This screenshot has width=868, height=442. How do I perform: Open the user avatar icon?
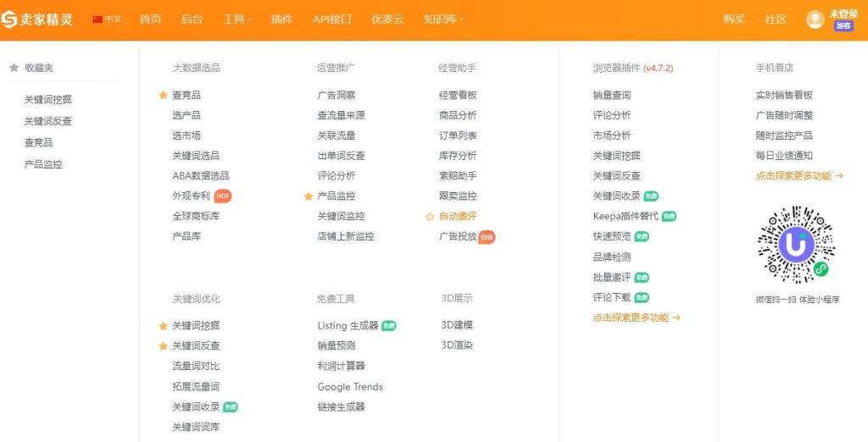click(x=815, y=19)
